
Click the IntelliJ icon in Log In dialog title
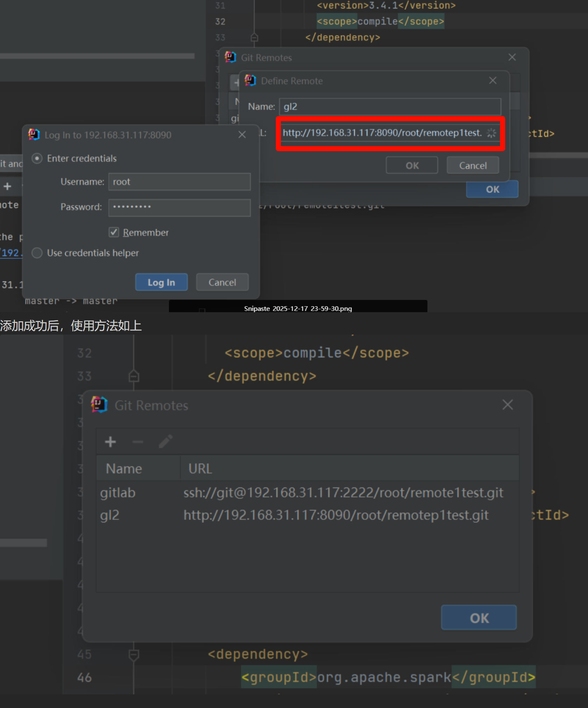[34, 134]
